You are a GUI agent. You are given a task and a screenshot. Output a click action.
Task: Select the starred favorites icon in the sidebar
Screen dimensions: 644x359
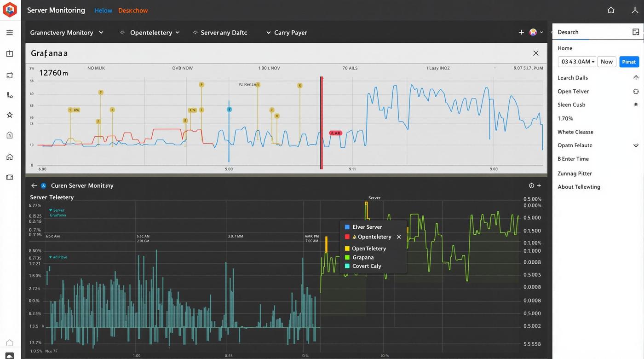9,115
